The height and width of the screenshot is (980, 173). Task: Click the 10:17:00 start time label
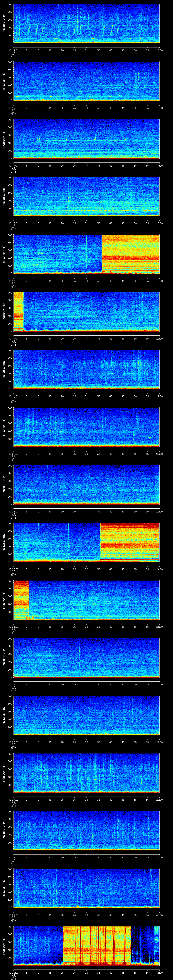[13, 223]
